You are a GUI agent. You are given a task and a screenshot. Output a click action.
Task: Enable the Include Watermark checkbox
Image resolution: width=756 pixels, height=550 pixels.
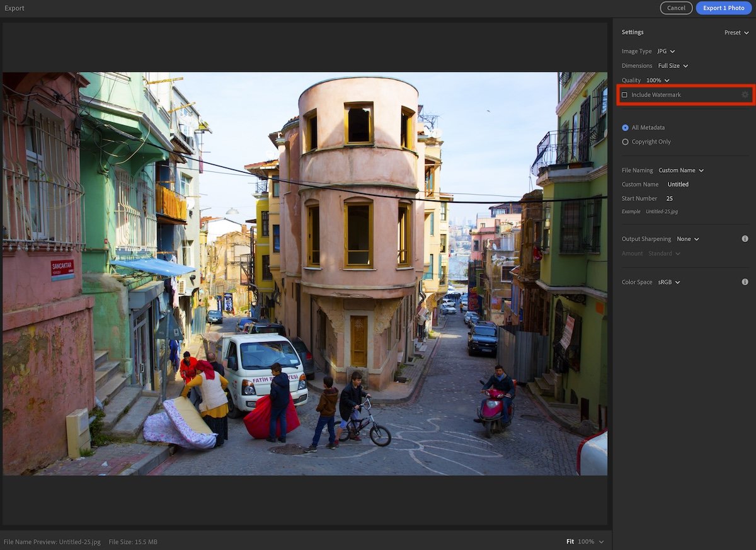coord(624,95)
